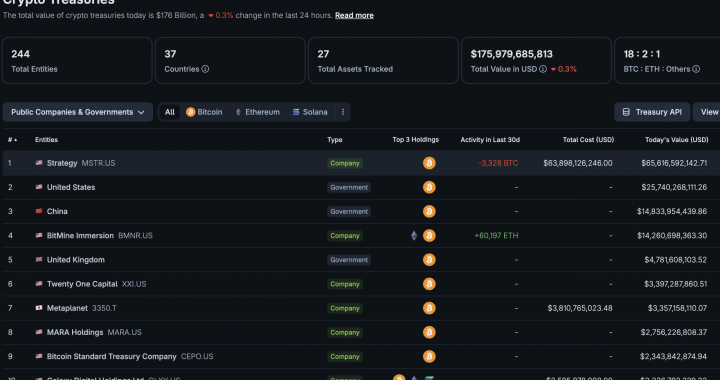Click the Bitcoin icon in Bitcoin Standard Treasury row
The width and height of the screenshot is (720, 380).
tap(429, 357)
